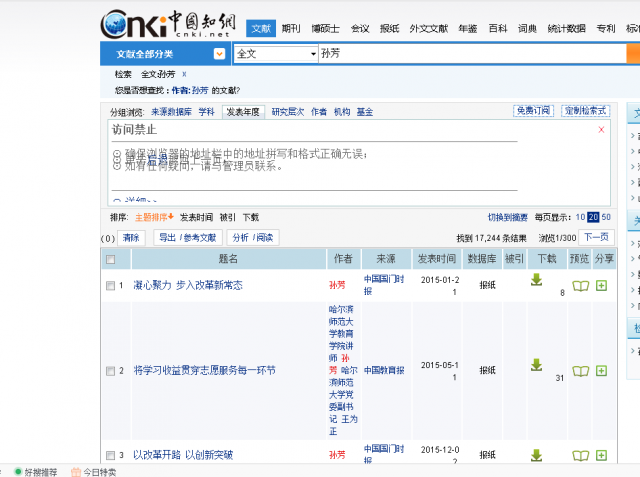Preview second result with book icon
The height and width of the screenshot is (477, 640).
[579, 371]
